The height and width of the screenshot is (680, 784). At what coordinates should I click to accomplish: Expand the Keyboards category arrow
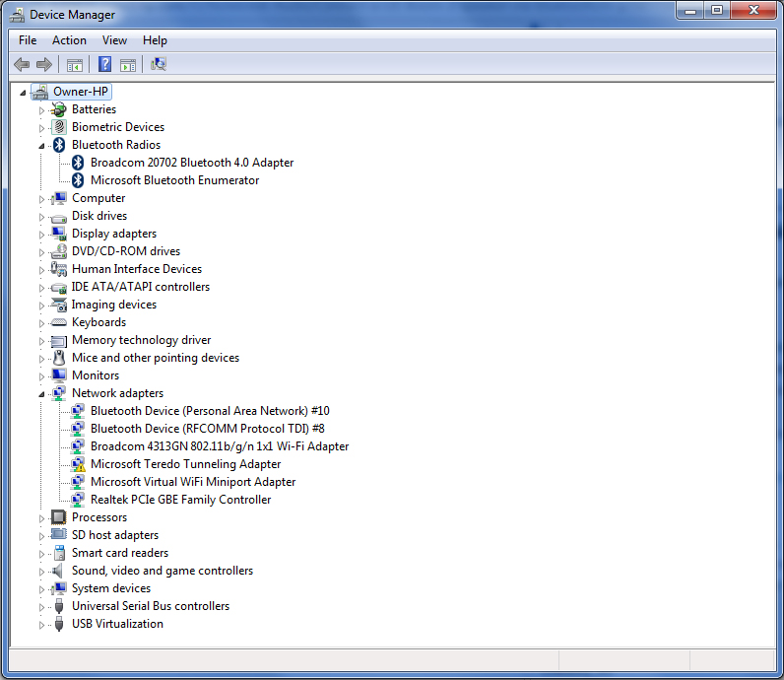coord(41,323)
